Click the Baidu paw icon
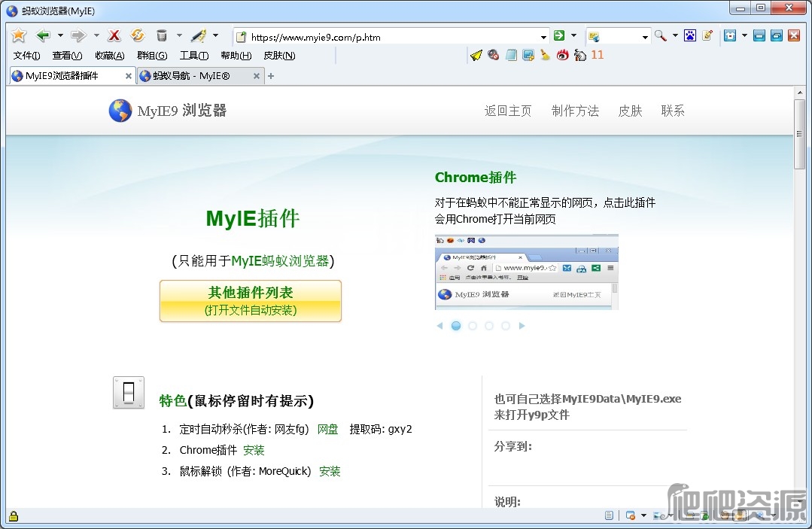Screen dimensions: 812x529 (690, 35)
